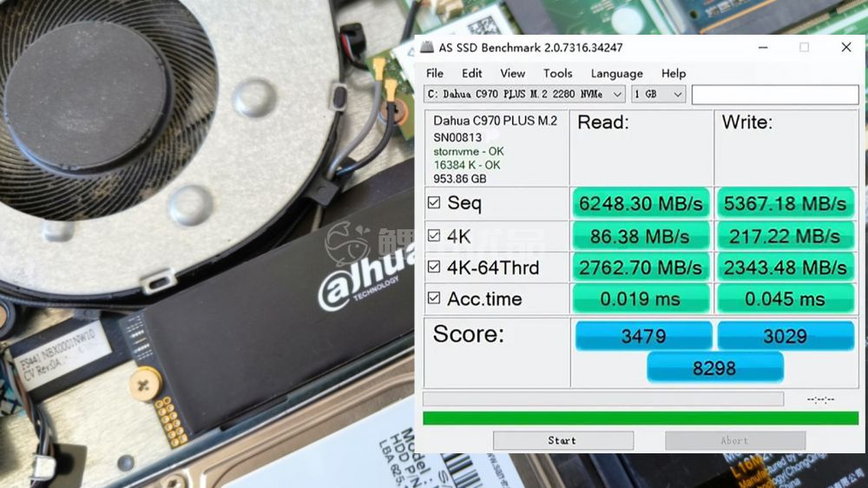The width and height of the screenshot is (868, 488).
Task: Open the drive selection dropdown for Dahua C970
Action: pyautogui.click(x=525, y=94)
